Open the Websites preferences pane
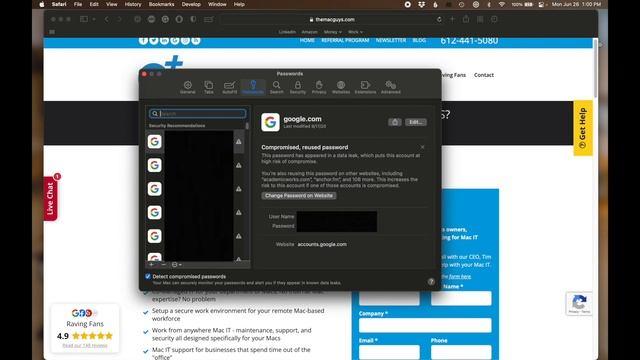Image resolution: width=640 pixels, height=360 pixels. click(341, 87)
